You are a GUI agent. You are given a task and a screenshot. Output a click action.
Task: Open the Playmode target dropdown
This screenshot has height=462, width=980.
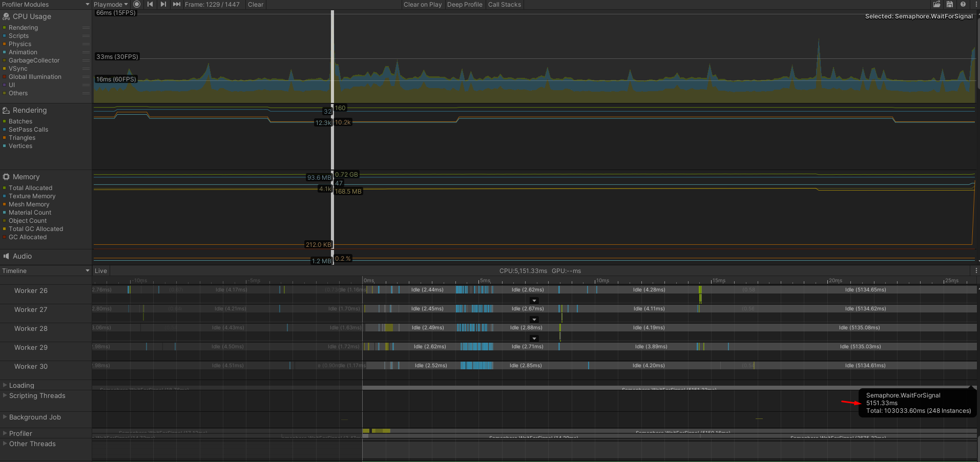click(x=110, y=4)
